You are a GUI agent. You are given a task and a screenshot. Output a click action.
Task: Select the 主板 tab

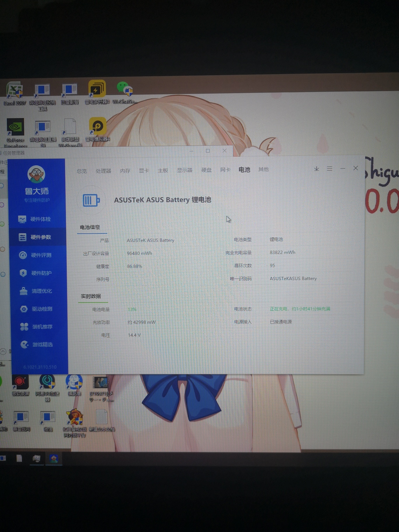tap(163, 170)
